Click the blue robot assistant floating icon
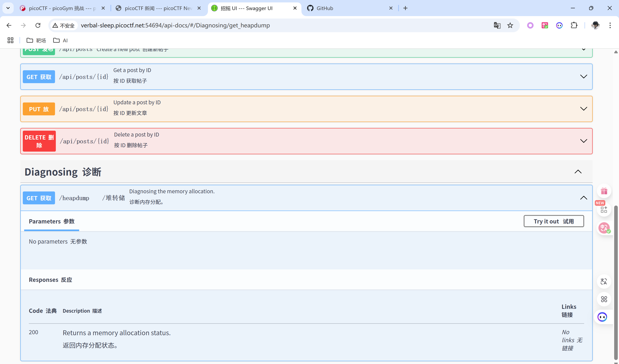This screenshot has height=364, width=619. pyautogui.click(x=602, y=317)
